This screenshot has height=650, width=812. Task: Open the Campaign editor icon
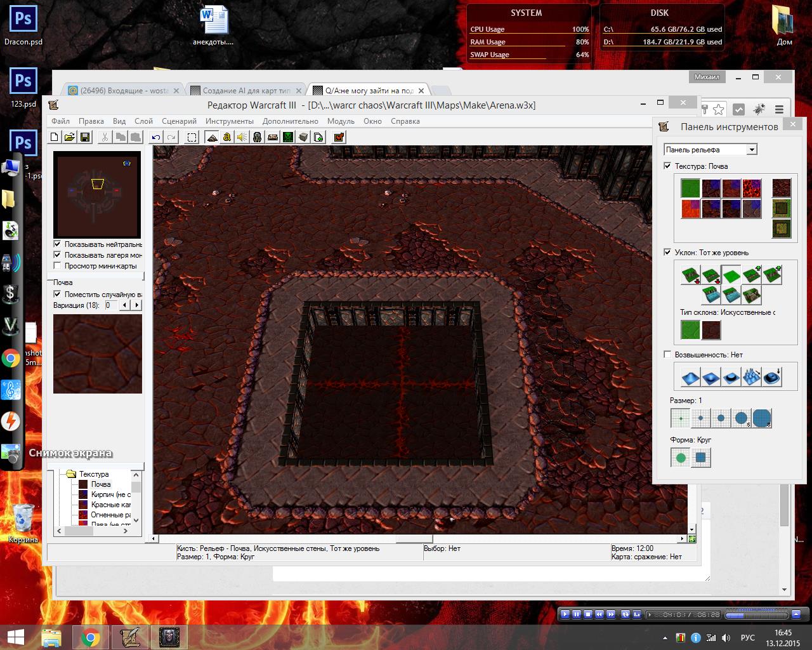273,137
